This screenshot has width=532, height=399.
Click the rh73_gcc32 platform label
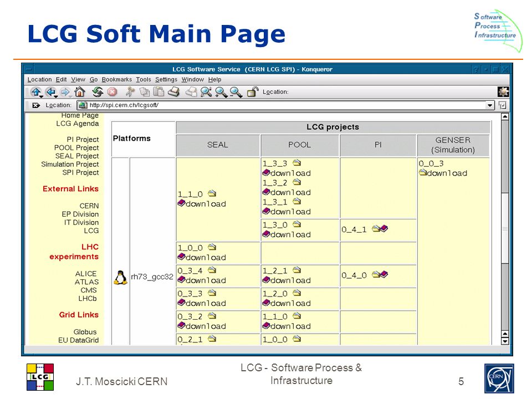(x=152, y=277)
